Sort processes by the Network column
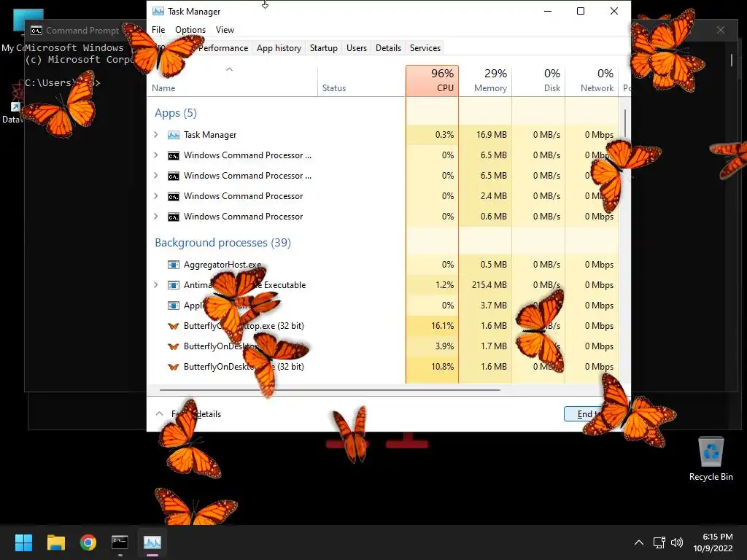 pyautogui.click(x=592, y=80)
